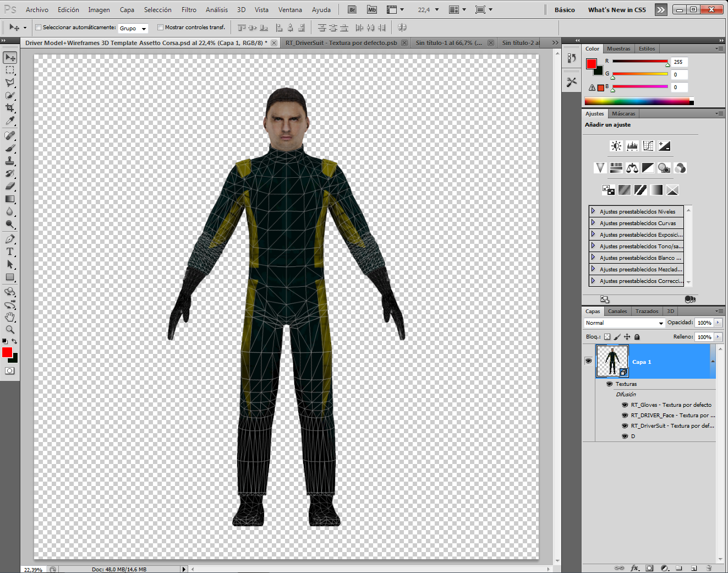Add a Photo Filter adjustment
The image size is (728, 573).
click(x=664, y=168)
